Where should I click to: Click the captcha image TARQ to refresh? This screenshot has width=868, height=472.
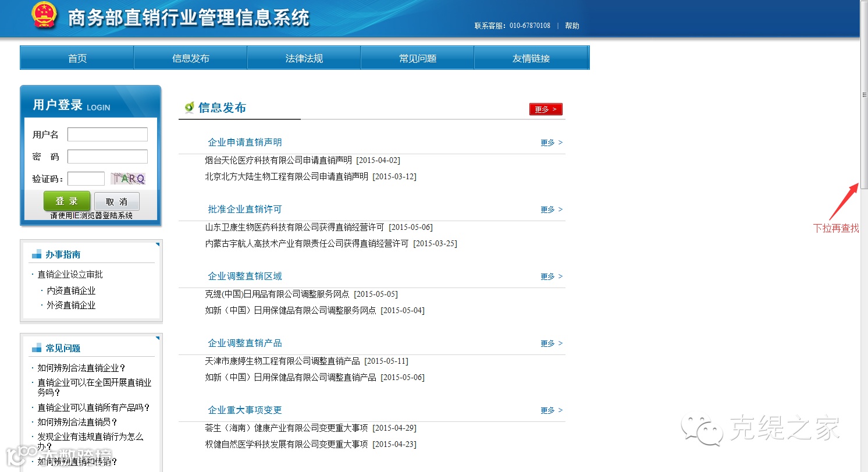tap(128, 179)
